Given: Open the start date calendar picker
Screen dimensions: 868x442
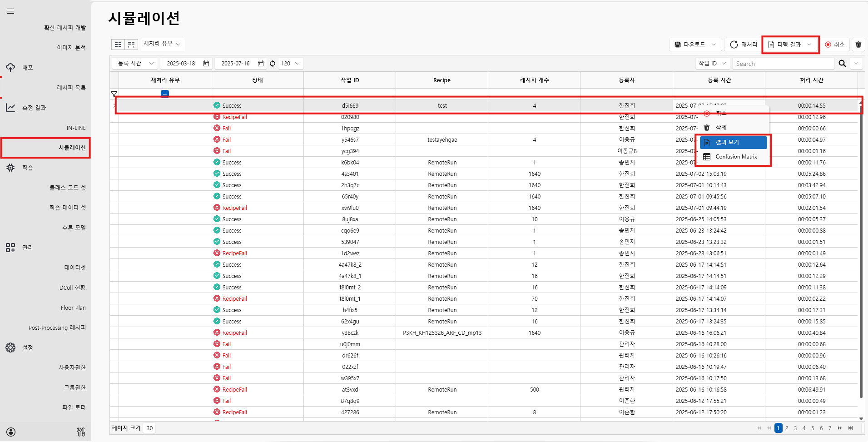Looking at the screenshot, I should point(206,64).
